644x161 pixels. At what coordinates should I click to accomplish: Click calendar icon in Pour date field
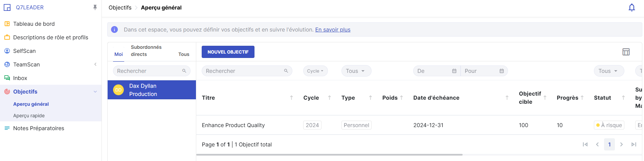click(502, 71)
